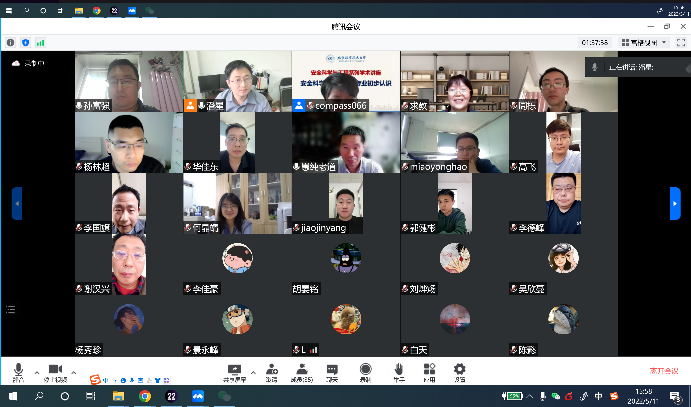Click the invite participants icon

pyautogui.click(x=271, y=370)
